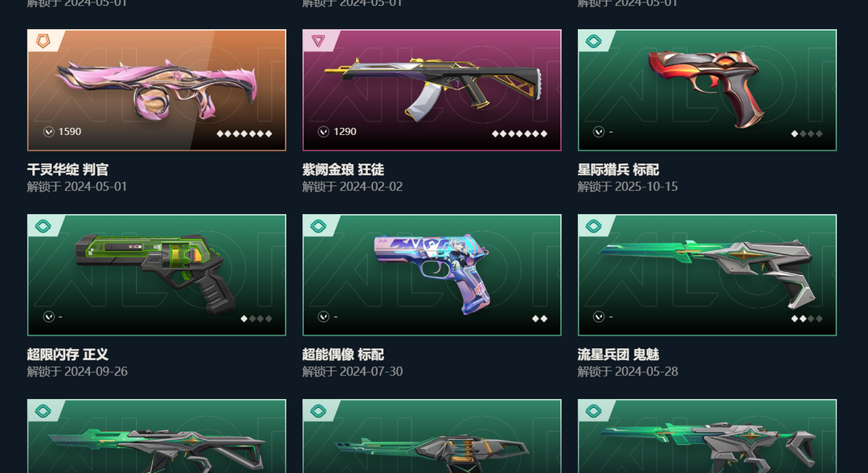Click the orange tier badge on 千灵华绽 判官 card
The image size is (868, 473).
(x=43, y=40)
